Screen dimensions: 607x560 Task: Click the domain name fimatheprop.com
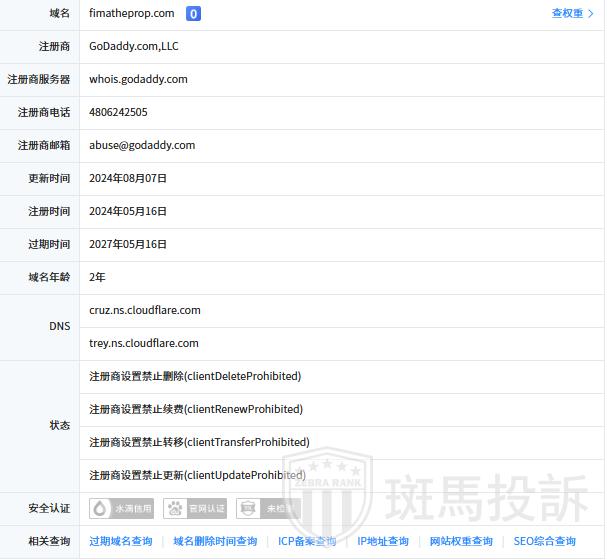[x=132, y=13]
